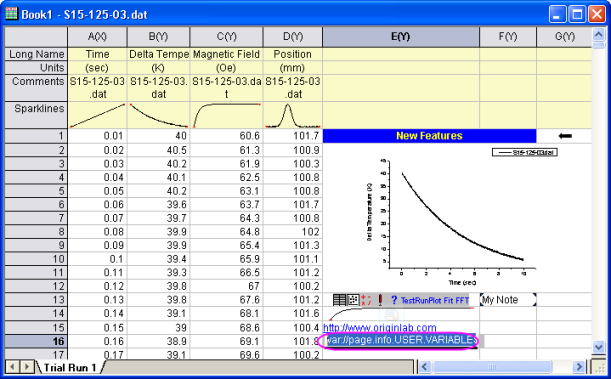The height and width of the screenshot is (379, 611).
Task: Click the Position sparkline thumbnail
Action: pos(293,115)
